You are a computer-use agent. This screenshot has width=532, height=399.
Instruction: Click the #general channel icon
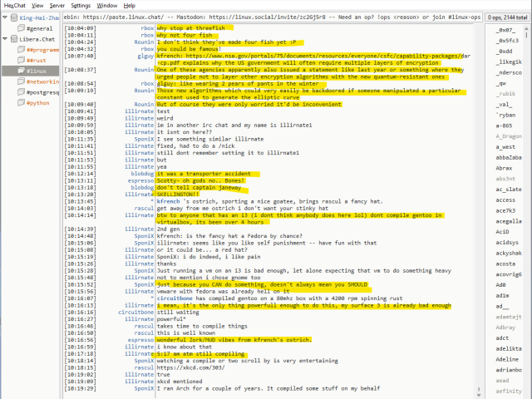tap(19, 27)
